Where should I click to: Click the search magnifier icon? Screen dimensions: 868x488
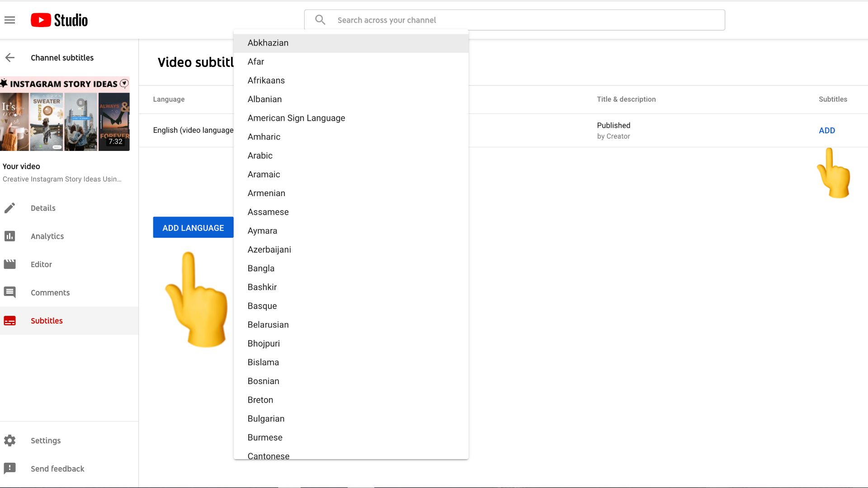pyautogui.click(x=320, y=20)
